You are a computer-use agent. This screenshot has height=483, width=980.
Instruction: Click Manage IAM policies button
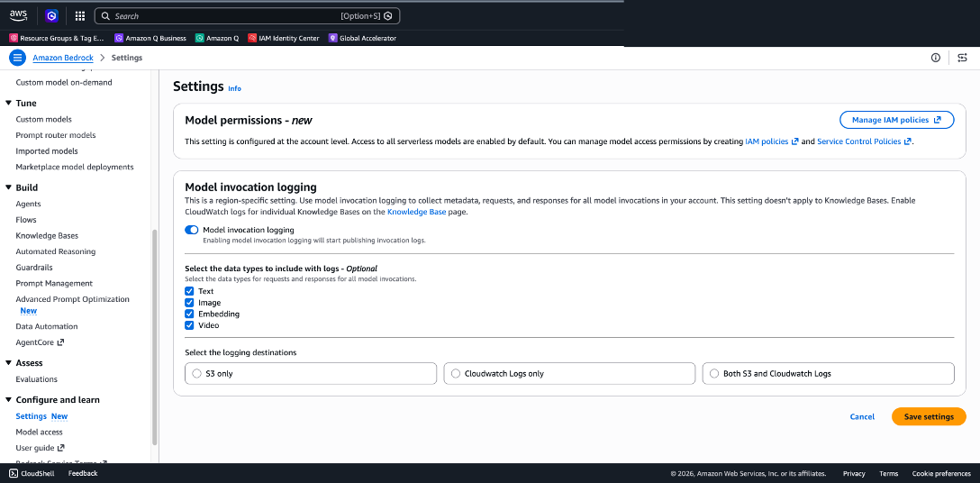click(896, 120)
